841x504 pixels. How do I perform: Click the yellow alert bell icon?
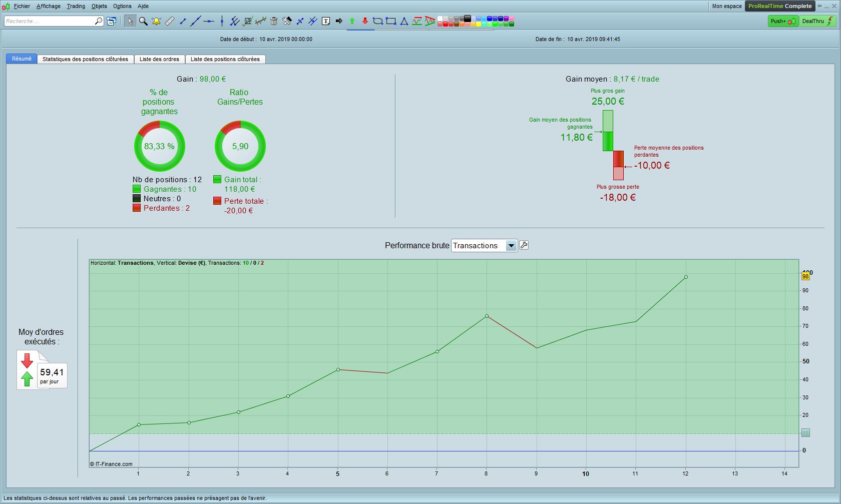pos(156,21)
